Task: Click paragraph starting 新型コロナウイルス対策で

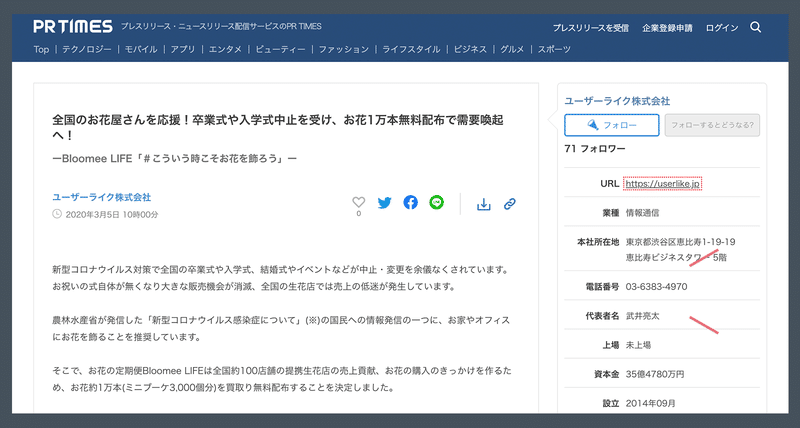Action: click(x=281, y=278)
